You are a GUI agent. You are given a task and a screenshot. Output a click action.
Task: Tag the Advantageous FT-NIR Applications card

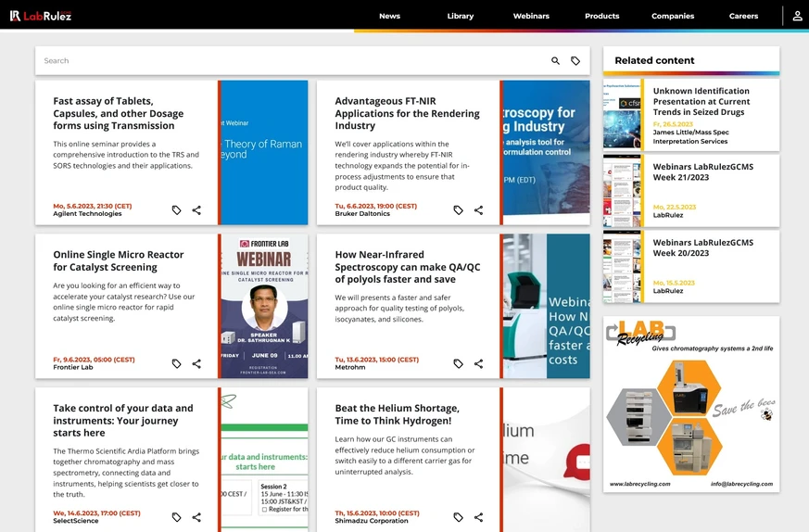click(458, 210)
